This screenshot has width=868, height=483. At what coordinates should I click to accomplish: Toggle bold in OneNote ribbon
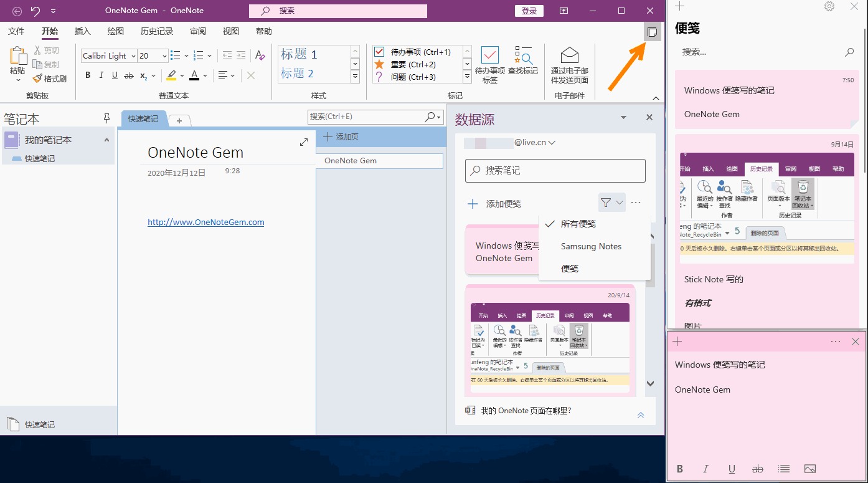[88, 75]
